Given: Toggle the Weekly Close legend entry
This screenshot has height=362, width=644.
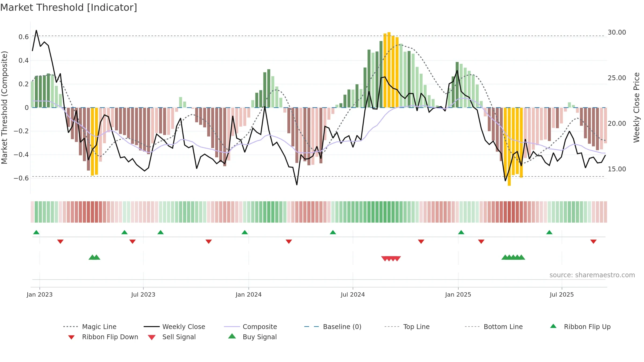Looking at the screenshot, I should [x=174, y=327].
